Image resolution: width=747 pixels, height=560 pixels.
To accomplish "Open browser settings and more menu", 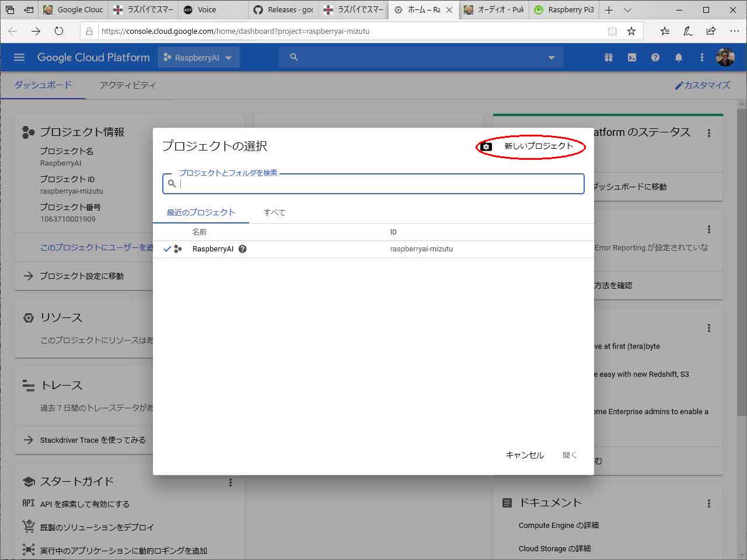I will 734,31.
